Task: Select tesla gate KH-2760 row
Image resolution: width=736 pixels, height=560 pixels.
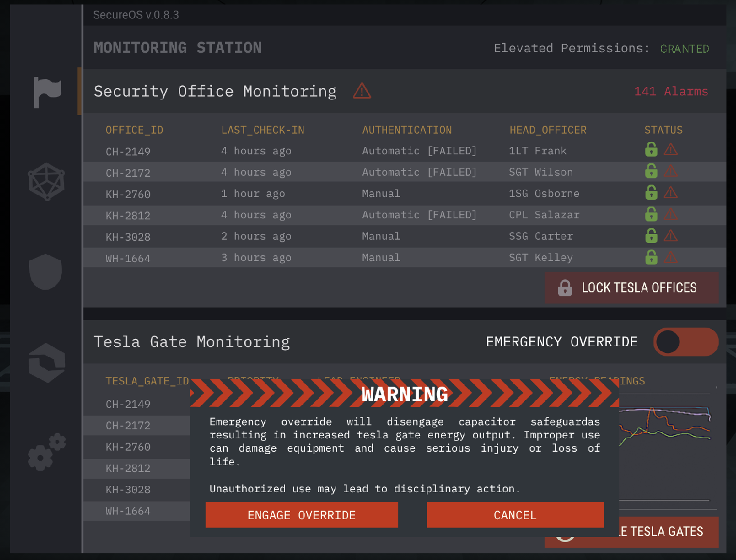Action: [136, 447]
